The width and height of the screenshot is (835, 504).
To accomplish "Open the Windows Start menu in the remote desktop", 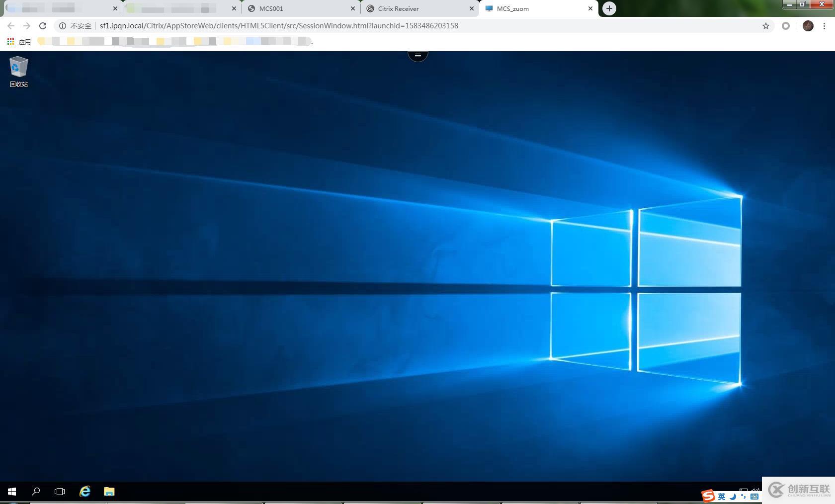I will point(12,492).
